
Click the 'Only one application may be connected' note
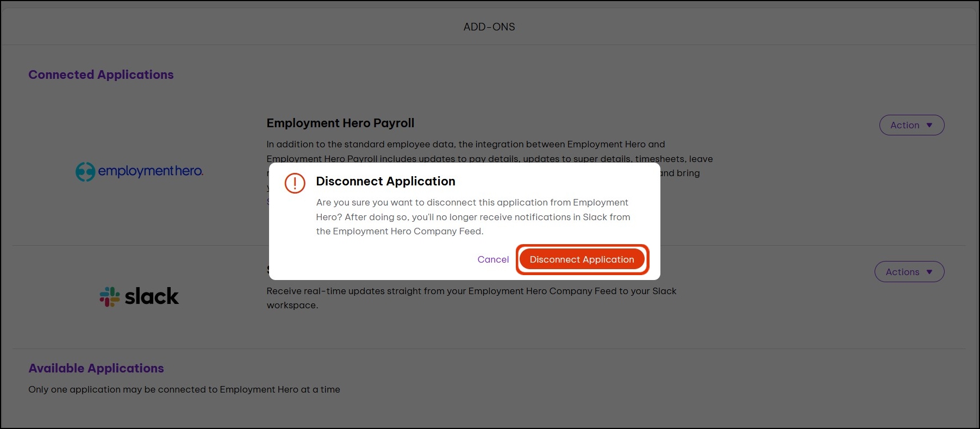[184, 389]
